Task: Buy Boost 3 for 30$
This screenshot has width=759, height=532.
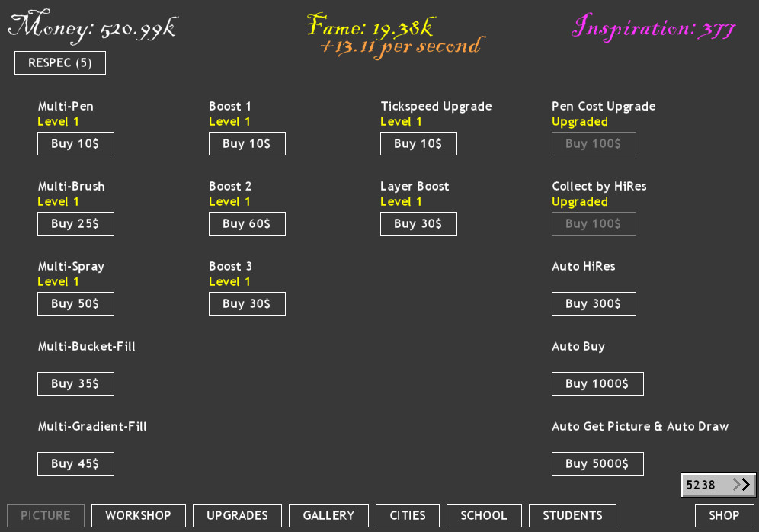Action: pyautogui.click(x=247, y=303)
